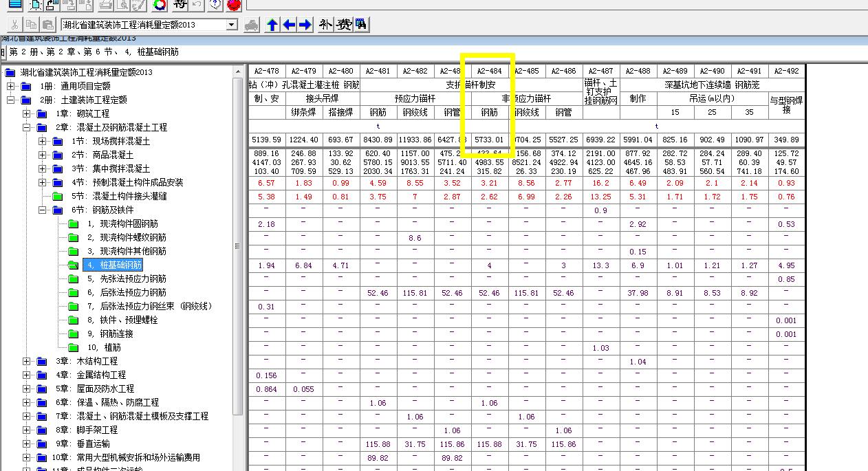
Task: Click the undo arrow toolbar icon
Action: [197, 6]
